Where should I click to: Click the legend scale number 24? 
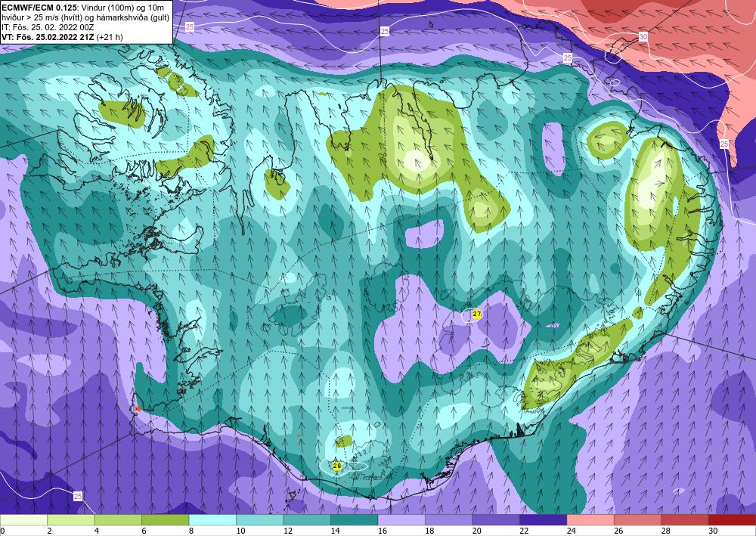tap(572, 531)
